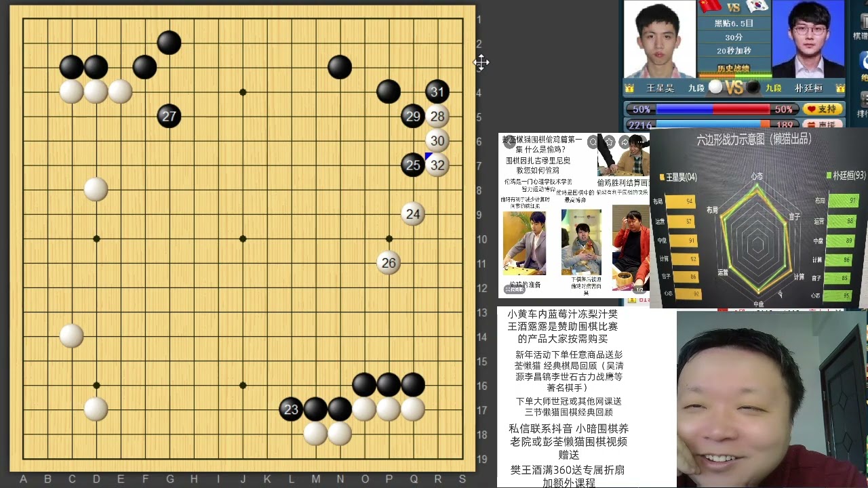Click the latest move, white stone 32
The height and width of the screenshot is (488, 868).
pos(437,165)
